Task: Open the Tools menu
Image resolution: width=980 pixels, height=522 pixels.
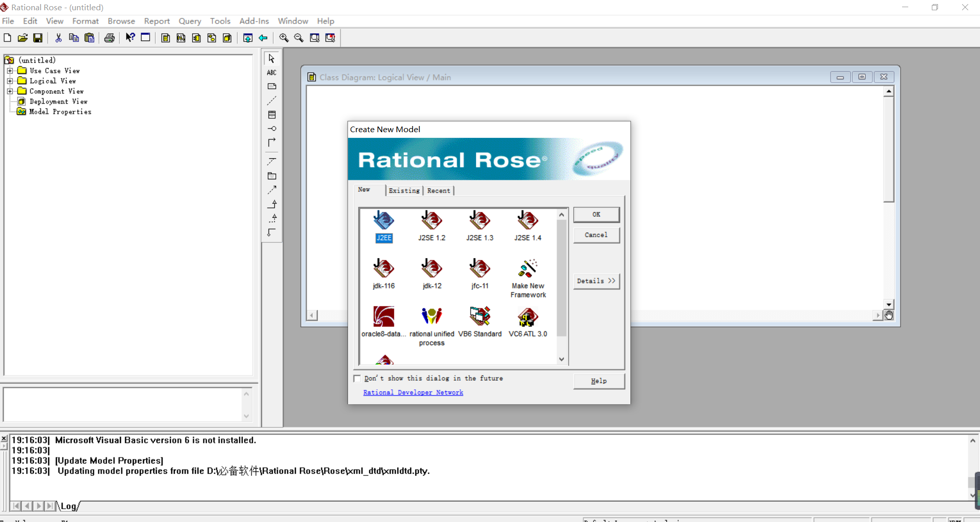Action: tap(220, 21)
